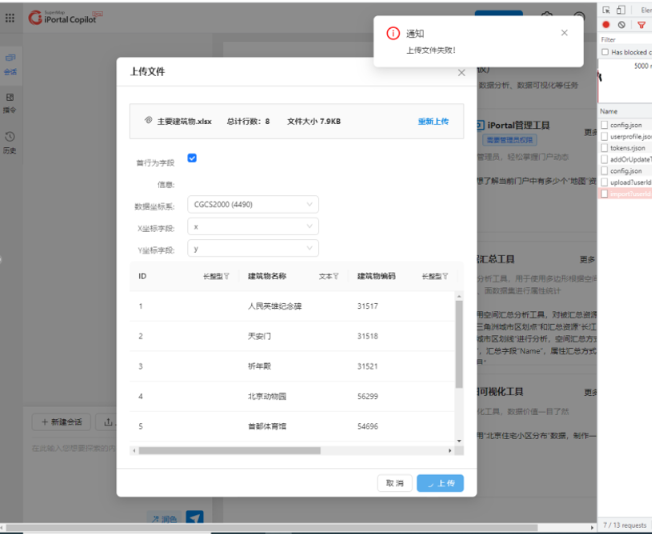Open the 历史 sidebar icon
The image size is (652, 534).
click(10, 142)
